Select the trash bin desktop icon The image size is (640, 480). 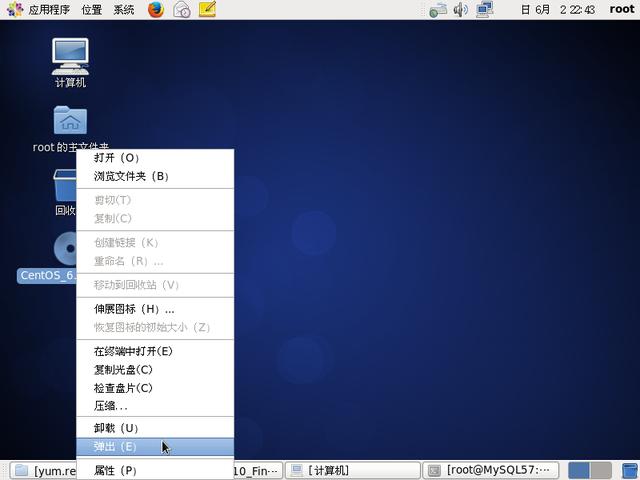[x=65, y=187]
